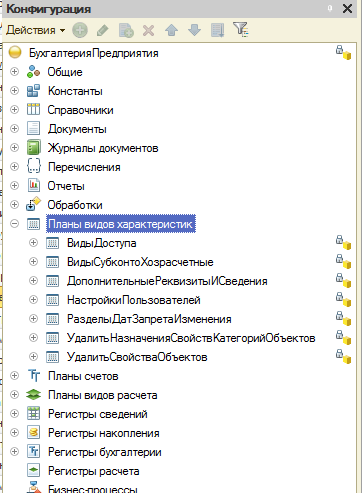Expand the Регистры сведений branch

[14, 413]
